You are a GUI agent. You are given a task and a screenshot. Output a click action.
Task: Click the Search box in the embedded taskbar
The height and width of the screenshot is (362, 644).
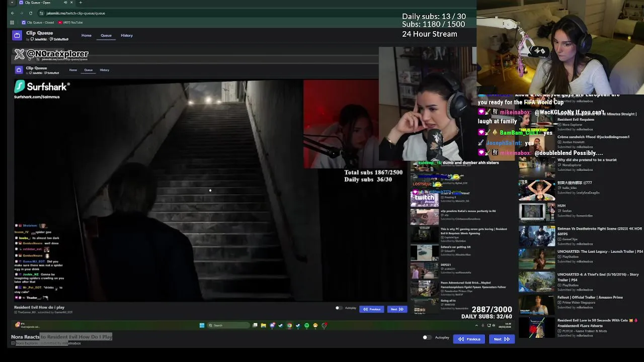tap(228, 325)
